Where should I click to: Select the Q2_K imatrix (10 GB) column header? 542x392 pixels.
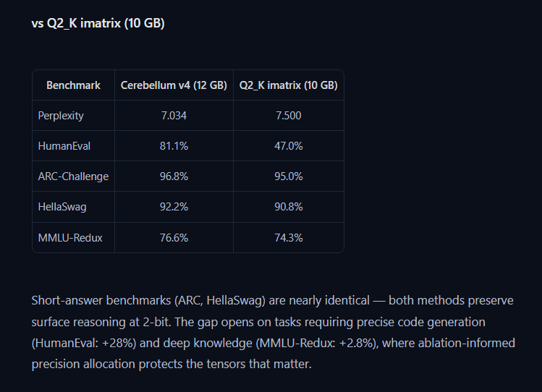point(288,85)
